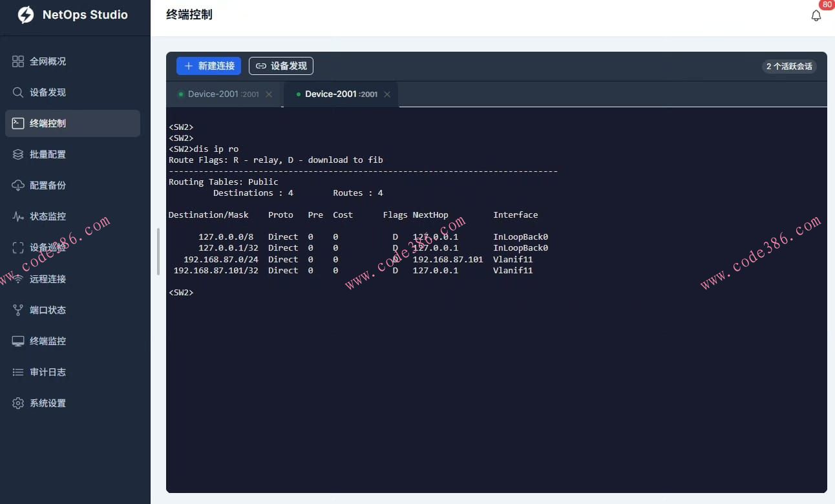The height and width of the screenshot is (504, 835).
Task: Click the 设备发现 sidebar search icon
Action: coord(18,92)
